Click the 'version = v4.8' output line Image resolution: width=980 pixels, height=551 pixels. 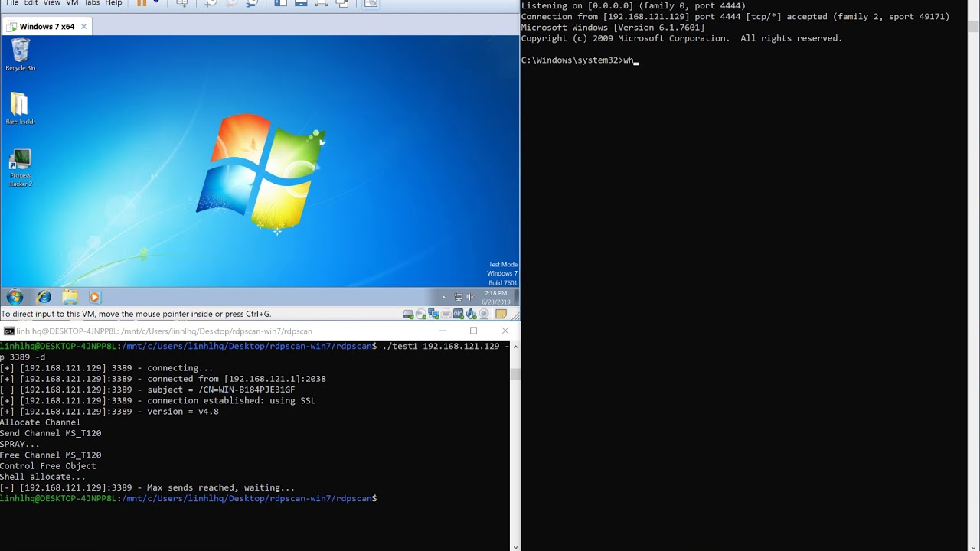[x=109, y=412]
